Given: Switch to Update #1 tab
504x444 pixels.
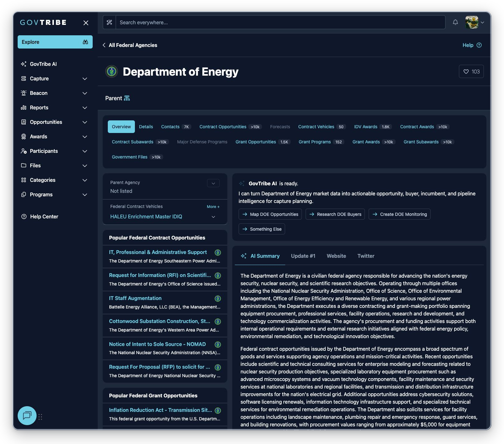Looking at the screenshot, I should (x=303, y=256).
